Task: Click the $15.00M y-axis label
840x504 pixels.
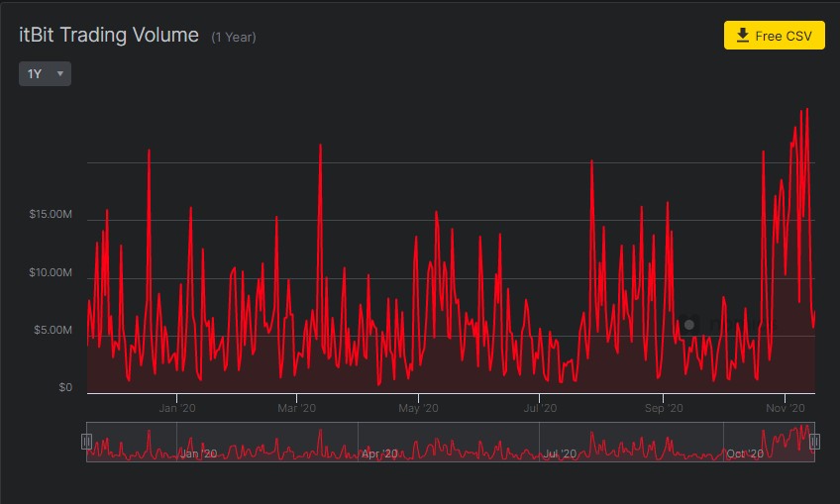Action: tap(51, 214)
